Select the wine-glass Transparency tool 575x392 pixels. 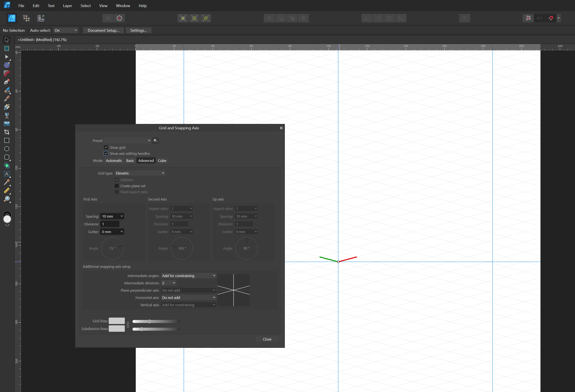[7, 115]
